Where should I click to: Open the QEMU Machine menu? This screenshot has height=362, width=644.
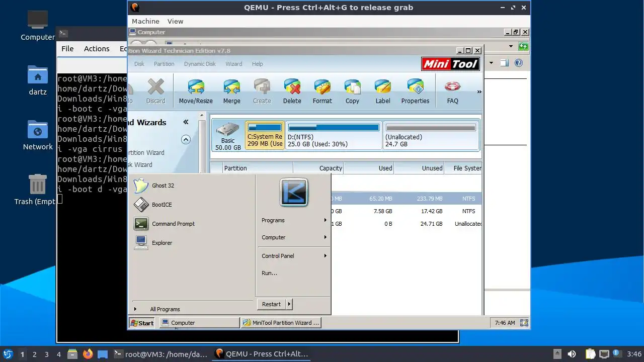click(x=145, y=21)
